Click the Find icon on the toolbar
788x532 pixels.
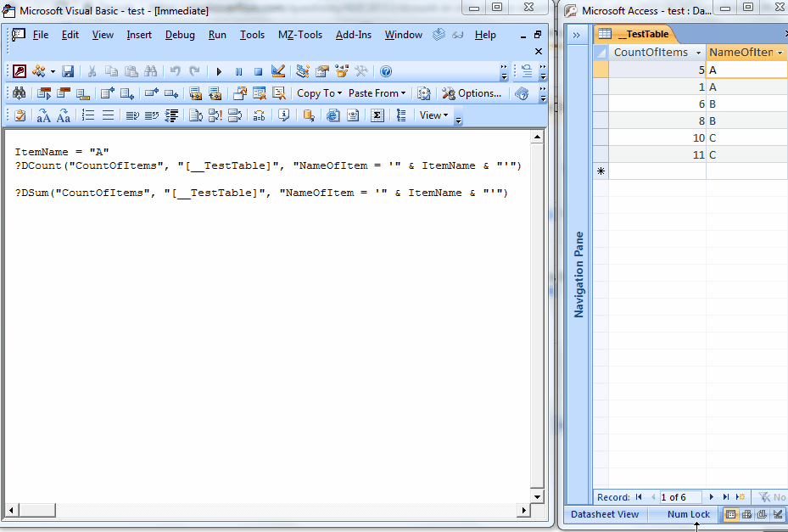click(151, 71)
